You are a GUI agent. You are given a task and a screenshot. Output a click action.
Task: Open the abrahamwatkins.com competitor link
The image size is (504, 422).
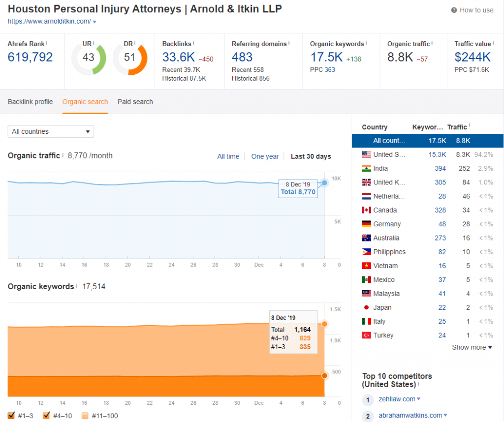(x=410, y=415)
